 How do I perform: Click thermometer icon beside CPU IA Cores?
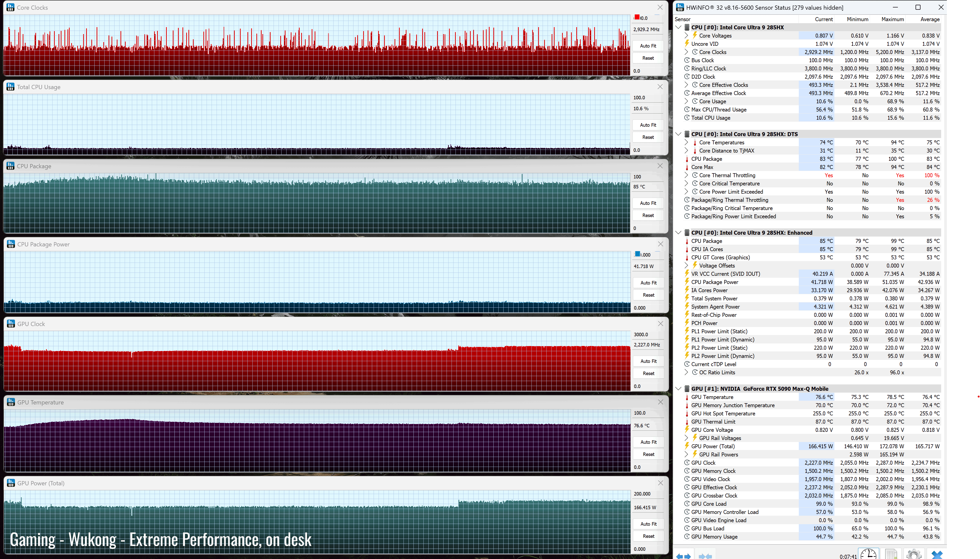(687, 249)
